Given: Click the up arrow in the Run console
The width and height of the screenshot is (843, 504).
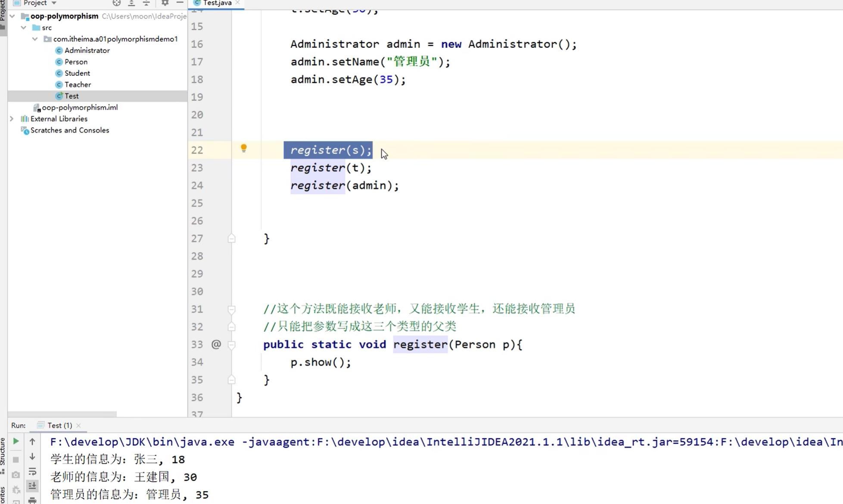Looking at the screenshot, I should (32, 441).
